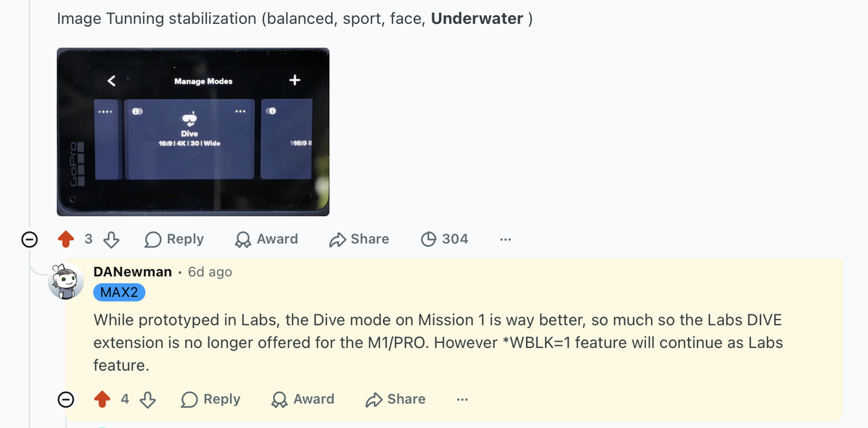
Task: Open the GoPro Manage Modes screenshot
Action: click(193, 132)
